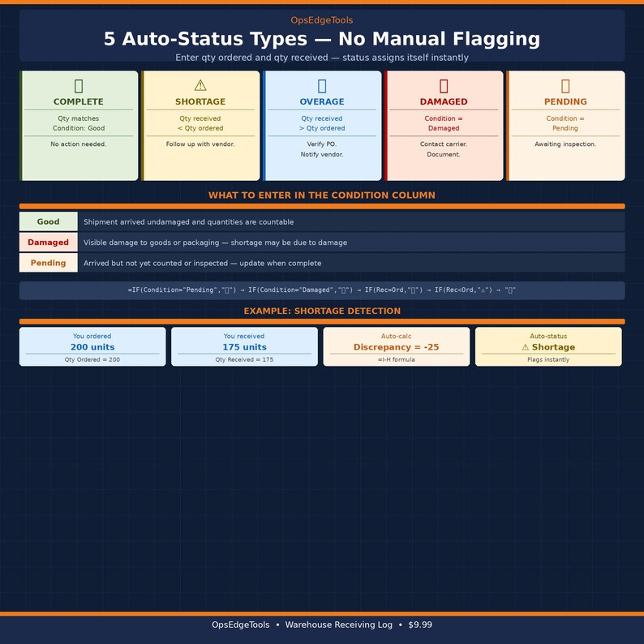Click 'Discrepancy = -25' value

pyautogui.click(x=397, y=347)
